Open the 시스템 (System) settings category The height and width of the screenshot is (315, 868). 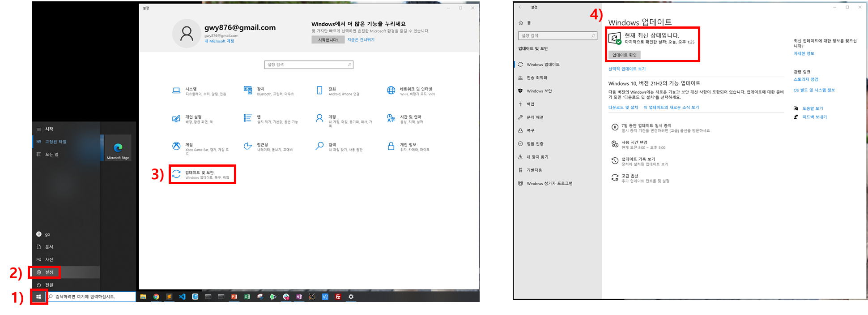tap(199, 91)
